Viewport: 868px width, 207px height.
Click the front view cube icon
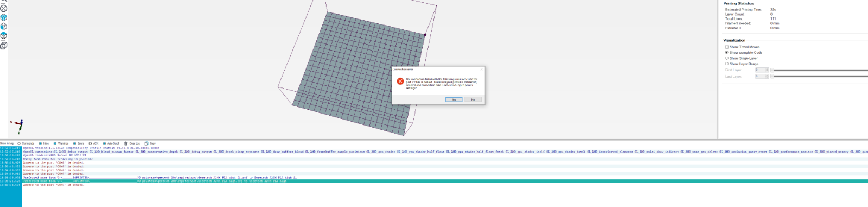[3, 26]
